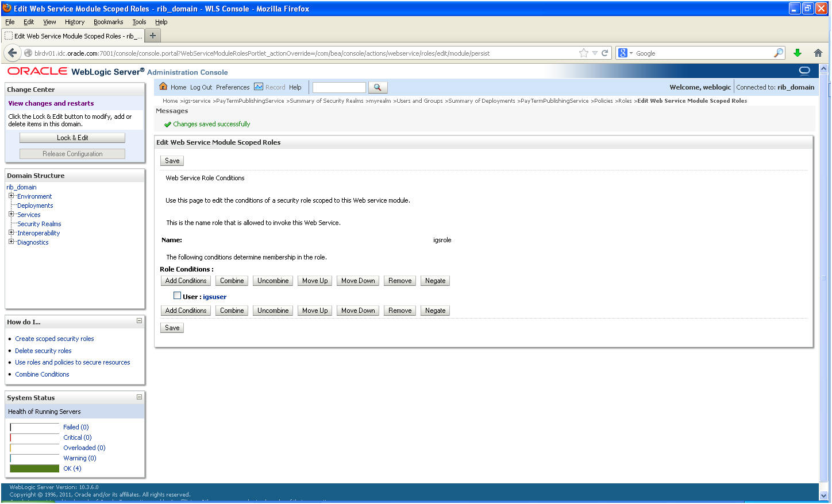Image resolution: width=832 pixels, height=504 pixels.
Task: Open the History menu
Action: (x=75, y=22)
